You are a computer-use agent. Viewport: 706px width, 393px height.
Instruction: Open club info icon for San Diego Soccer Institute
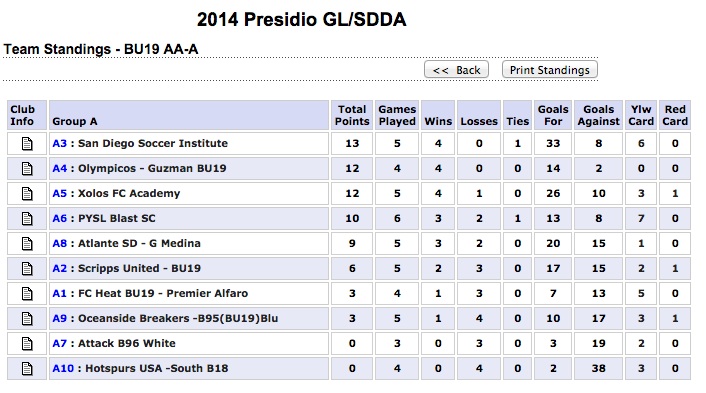coord(27,144)
